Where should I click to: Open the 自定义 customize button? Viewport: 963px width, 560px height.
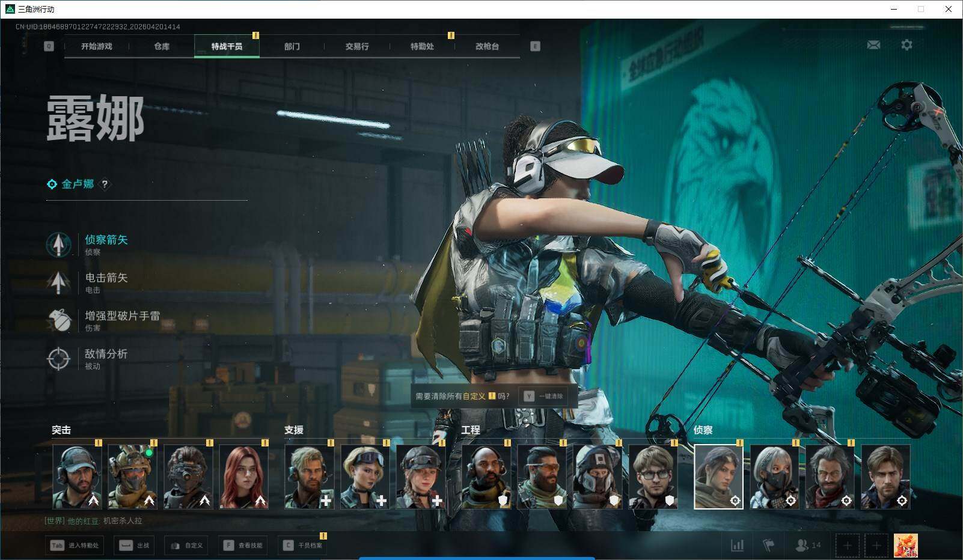(x=187, y=546)
